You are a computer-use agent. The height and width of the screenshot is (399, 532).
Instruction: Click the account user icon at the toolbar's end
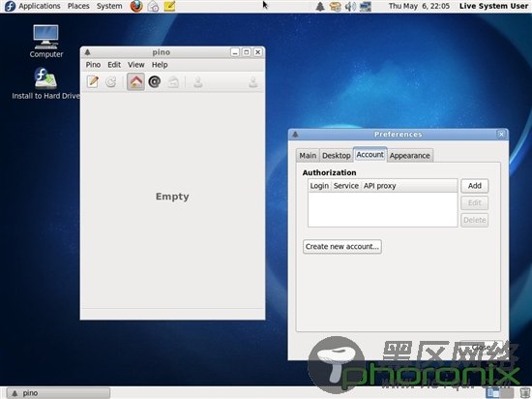point(253,82)
